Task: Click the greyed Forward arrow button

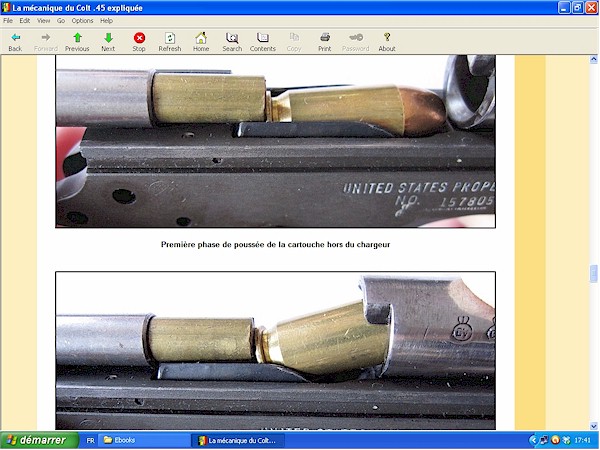Action: (46, 41)
